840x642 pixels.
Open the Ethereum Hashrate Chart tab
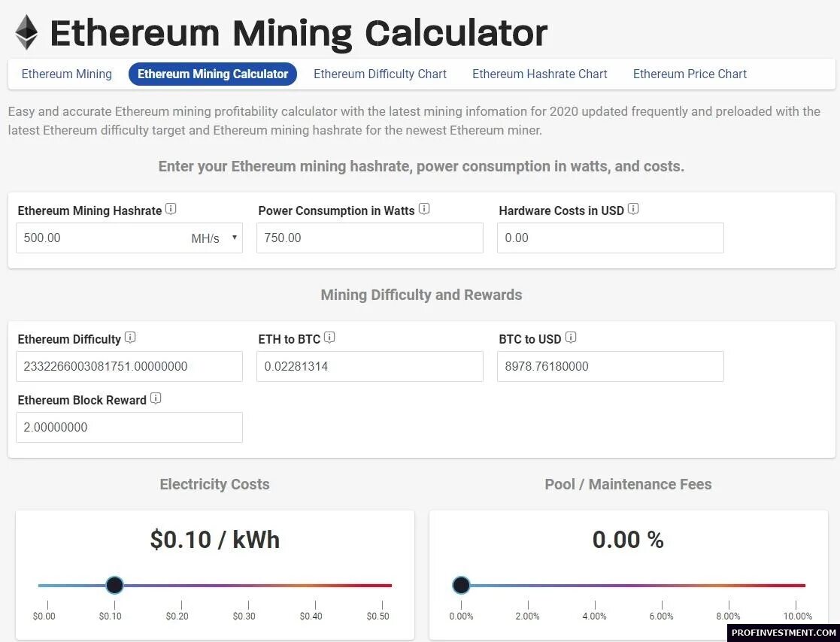(x=539, y=74)
